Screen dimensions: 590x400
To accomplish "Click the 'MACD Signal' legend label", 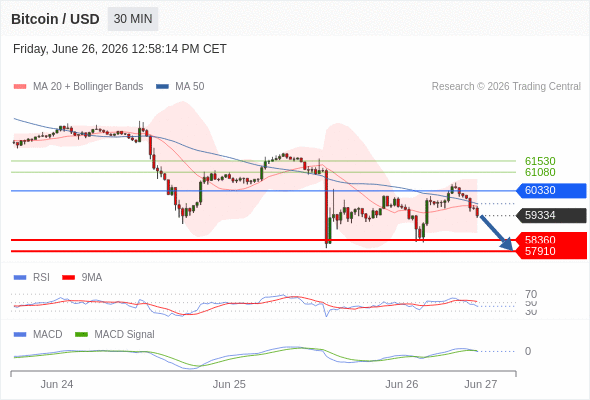I will click(125, 335).
